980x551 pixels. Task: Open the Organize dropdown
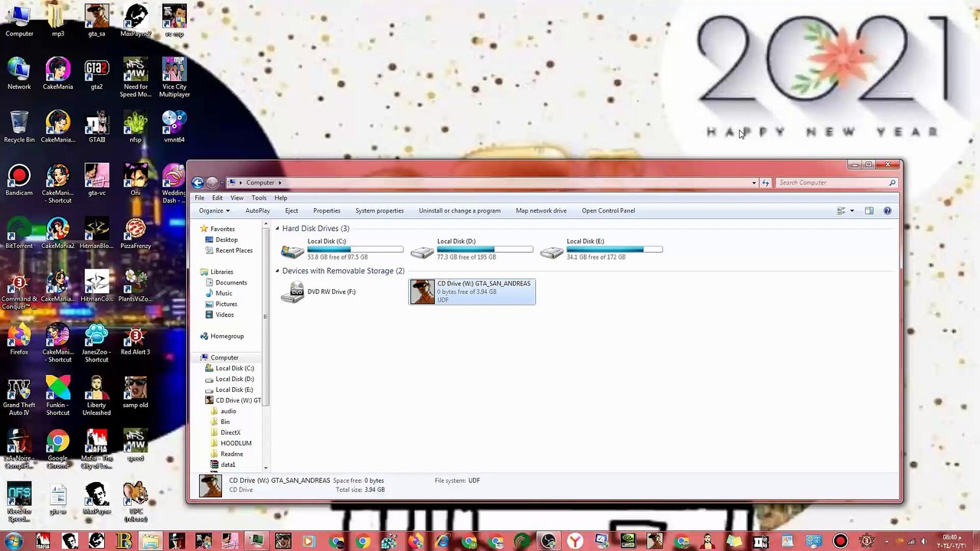point(214,210)
